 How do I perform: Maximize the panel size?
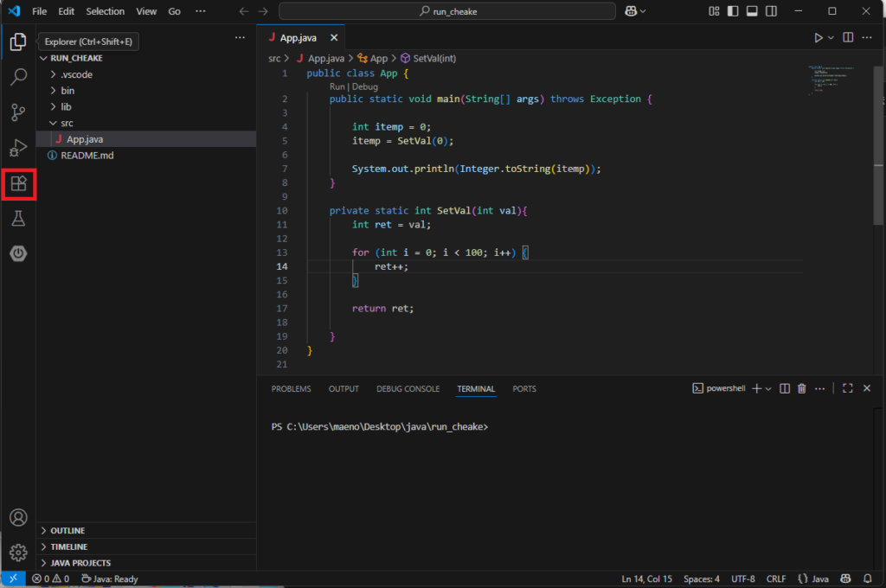click(848, 388)
